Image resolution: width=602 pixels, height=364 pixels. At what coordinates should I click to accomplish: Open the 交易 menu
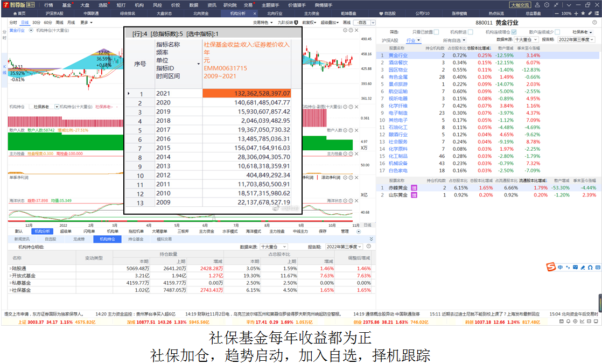248,5
